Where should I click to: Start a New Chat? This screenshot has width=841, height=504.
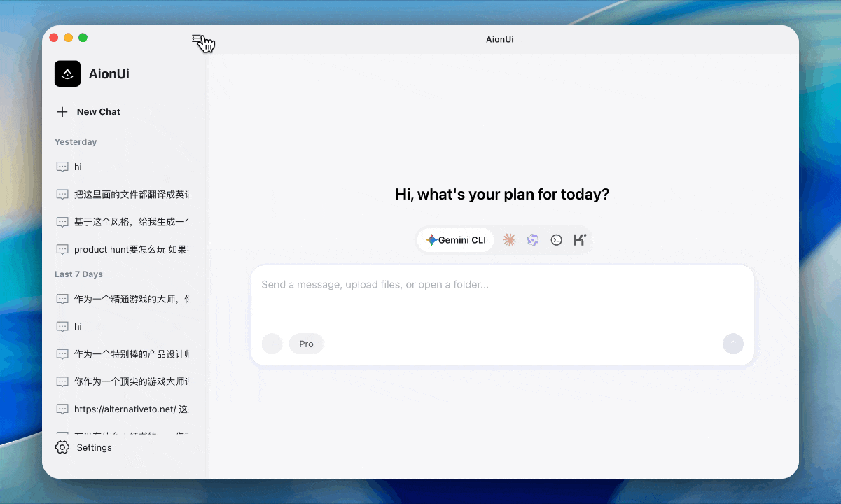(88, 111)
